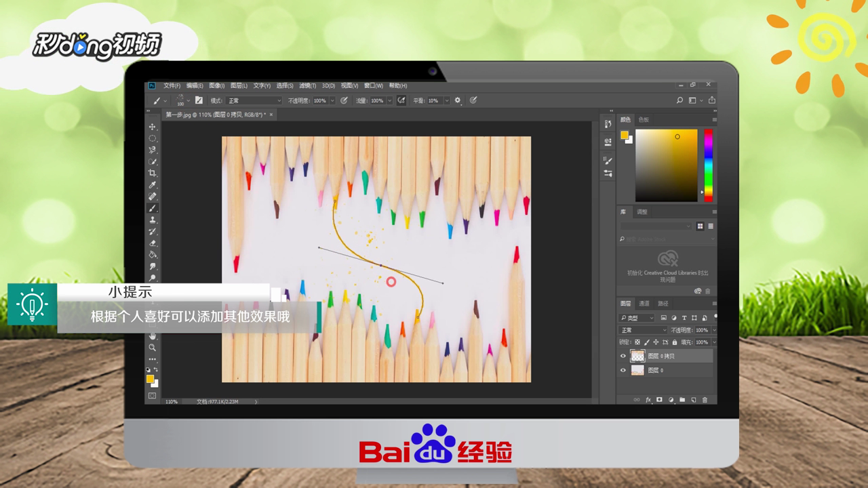This screenshot has height=488, width=868.
Task: Open the collapsed Brush Settings panel icon
Action: click(x=608, y=160)
